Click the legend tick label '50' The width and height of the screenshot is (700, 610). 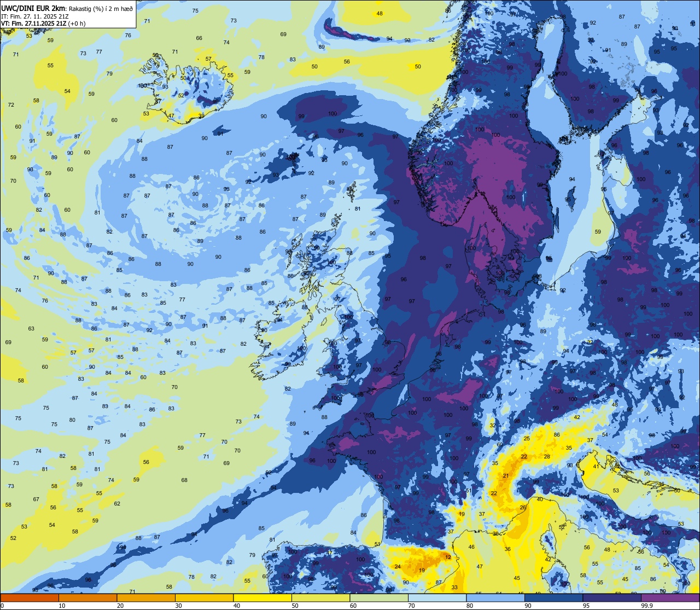295,606
